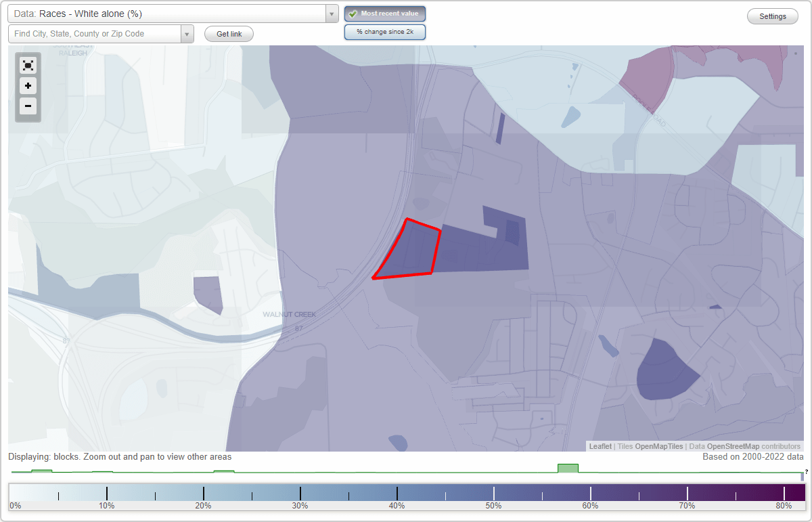The height and width of the screenshot is (522, 812).
Task: Click the question mark beside histogram
Action: [x=807, y=471]
